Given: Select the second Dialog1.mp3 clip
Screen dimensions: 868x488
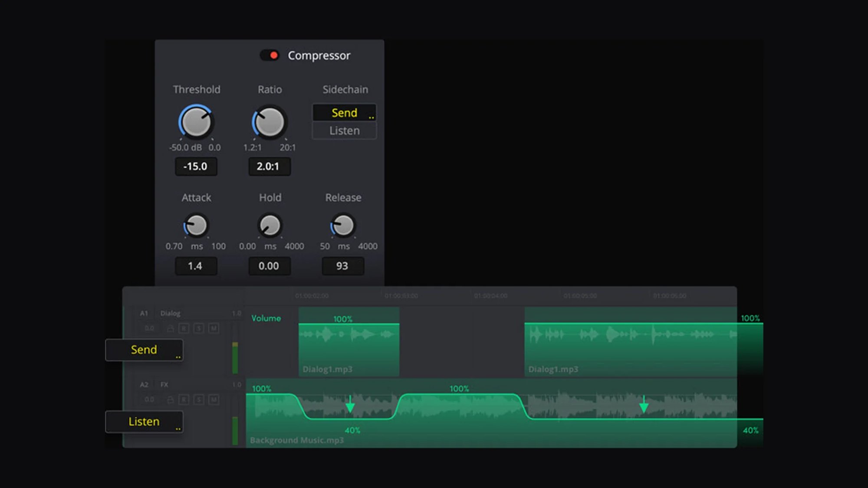Looking at the screenshot, I should click(x=631, y=342).
